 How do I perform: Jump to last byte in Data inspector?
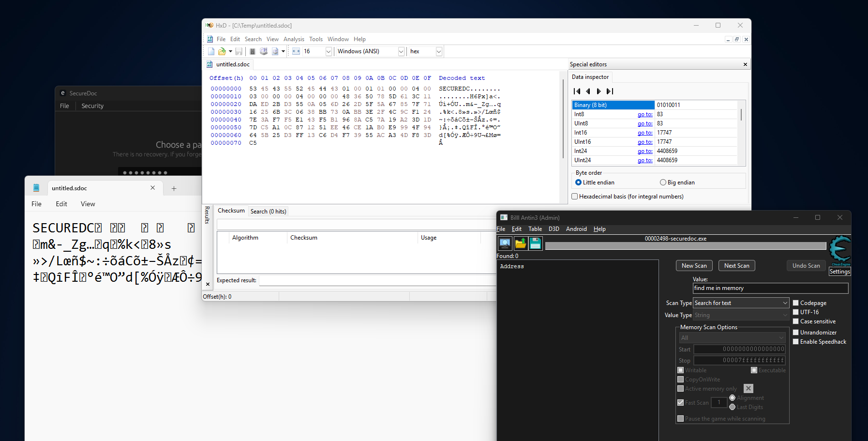click(610, 91)
